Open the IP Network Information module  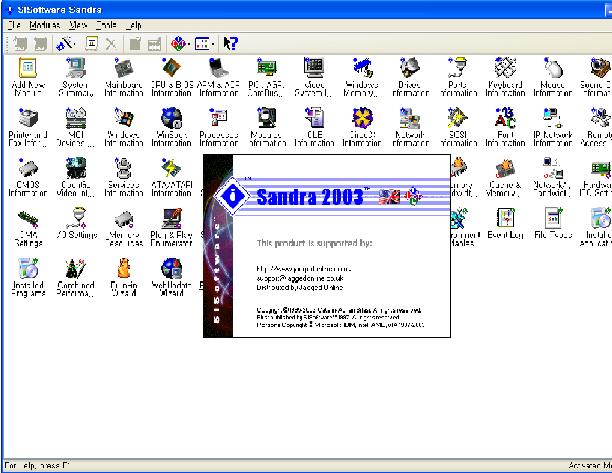(x=553, y=127)
